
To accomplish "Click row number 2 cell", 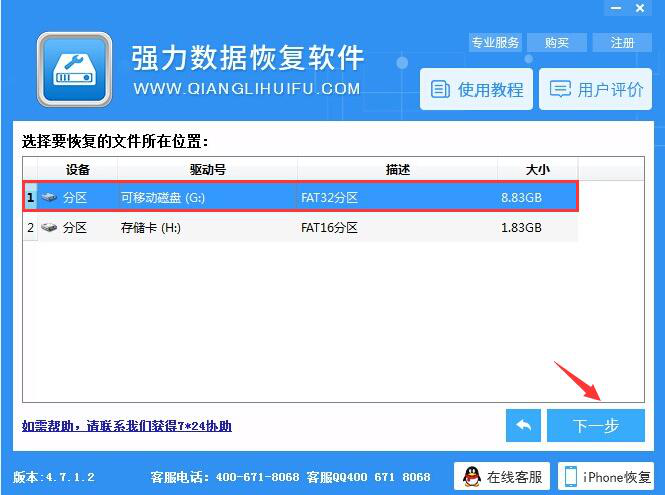I will pyautogui.click(x=30, y=227).
